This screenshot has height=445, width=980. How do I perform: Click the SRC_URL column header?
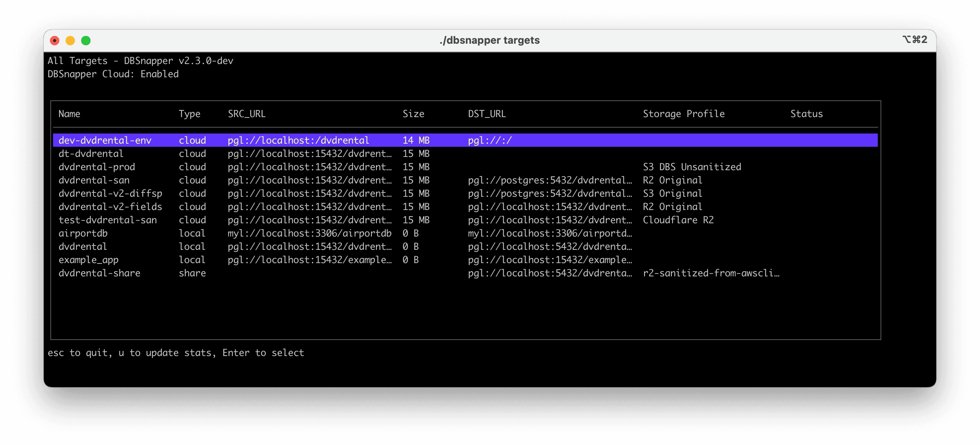(x=246, y=114)
